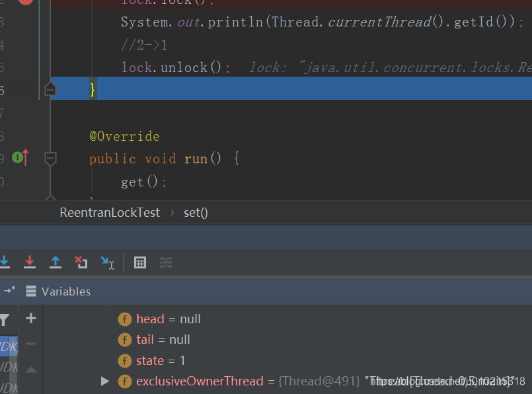
Task: Select the set() breadcrumb
Action: 196,213
